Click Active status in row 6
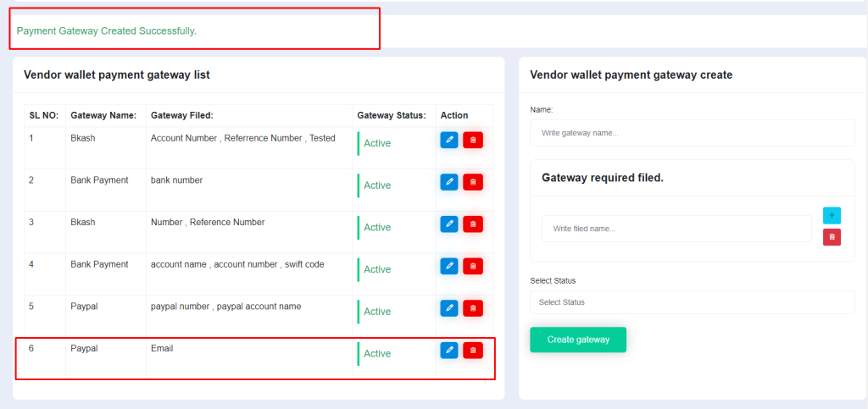This screenshot has height=409, width=868. 377,353
